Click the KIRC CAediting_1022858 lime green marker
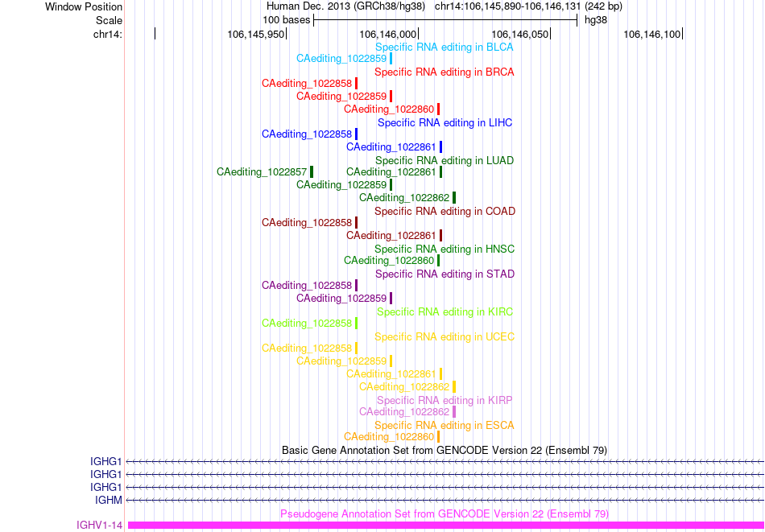This screenshot has width=765, height=532. click(356, 323)
